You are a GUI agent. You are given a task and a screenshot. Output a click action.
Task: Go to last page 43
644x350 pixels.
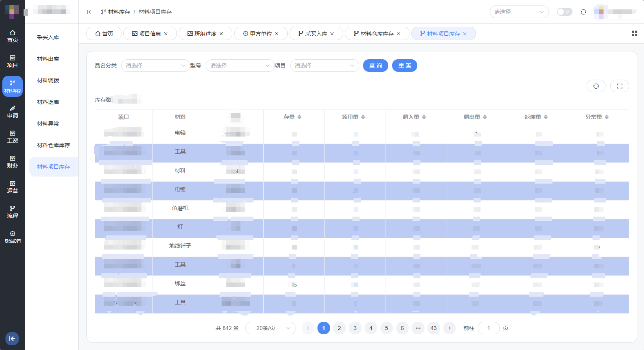click(434, 328)
